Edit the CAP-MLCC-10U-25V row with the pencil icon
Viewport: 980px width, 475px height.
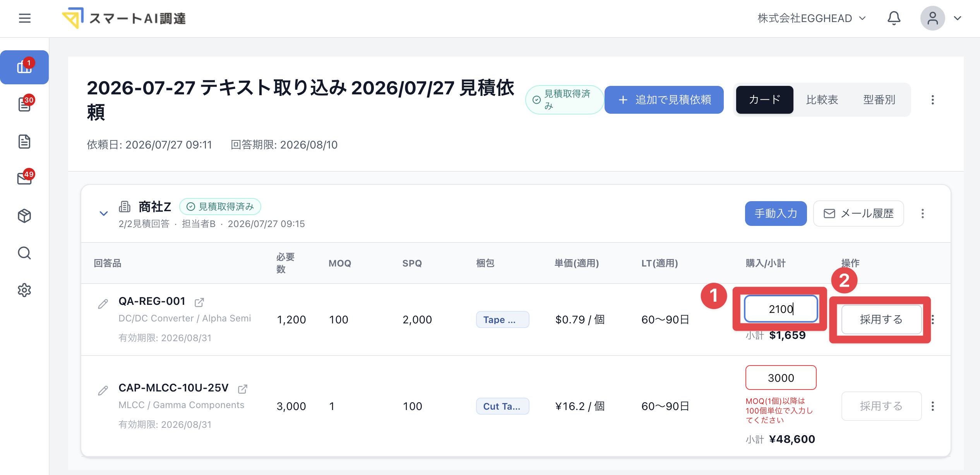(x=103, y=391)
